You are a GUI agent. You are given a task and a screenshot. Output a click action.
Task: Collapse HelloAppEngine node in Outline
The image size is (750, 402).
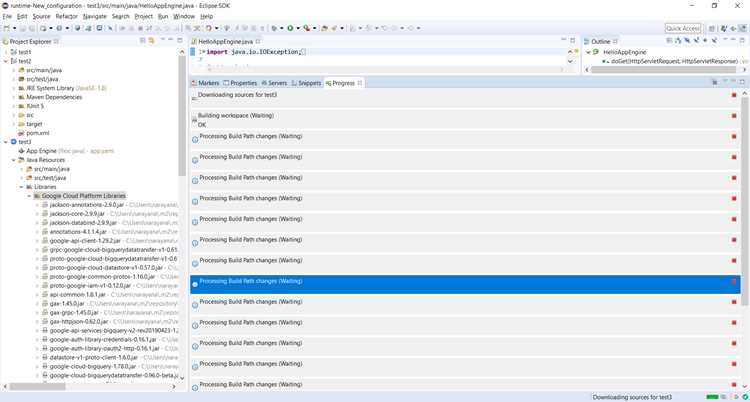(588, 52)
